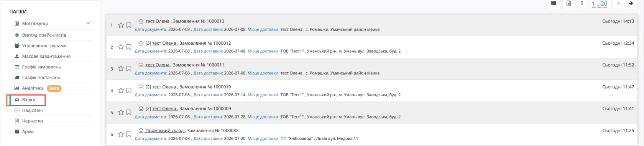The width and height of the screenshot is (644, 146).
Task: Bookmark order № 1000010
Action: [129, 91]
